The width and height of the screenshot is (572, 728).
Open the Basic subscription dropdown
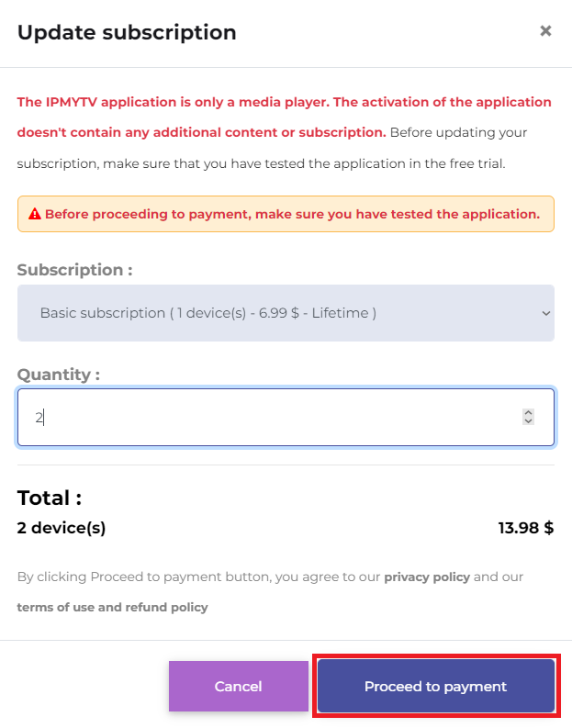(x=286, y=313)
